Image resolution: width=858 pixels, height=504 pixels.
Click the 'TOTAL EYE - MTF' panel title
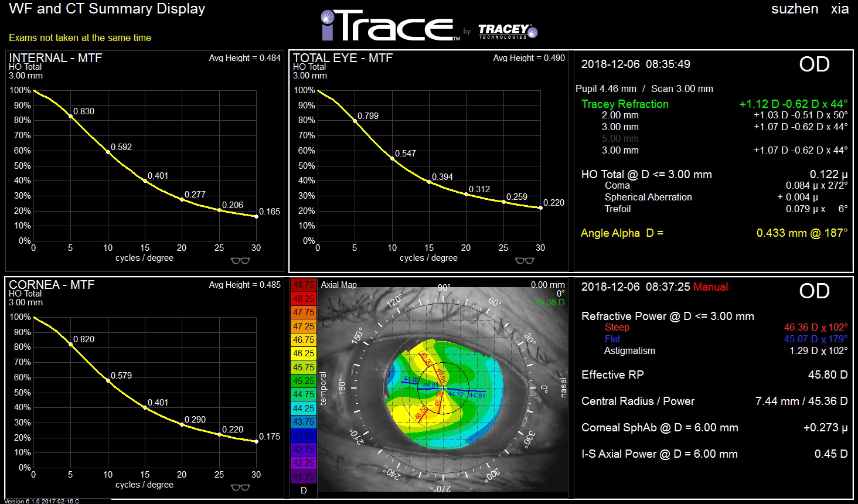[343, 58]
